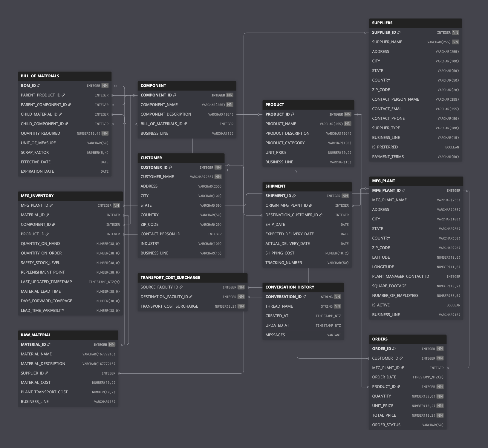Click the link icon next to PARENT_PRODUCT_ID
488x448 pixels.
point(63,95)
